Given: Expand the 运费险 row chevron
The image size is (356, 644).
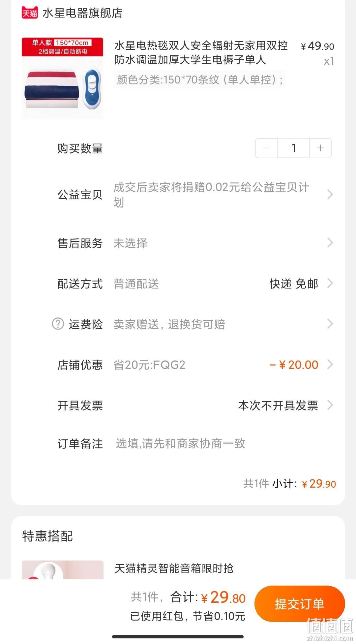Looking at the screenshot, I should click(330, 324).
